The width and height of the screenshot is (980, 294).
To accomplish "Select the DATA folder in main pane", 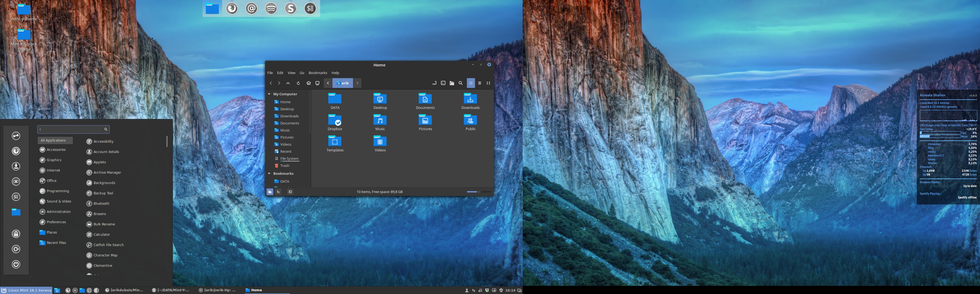I will [335, 101].
